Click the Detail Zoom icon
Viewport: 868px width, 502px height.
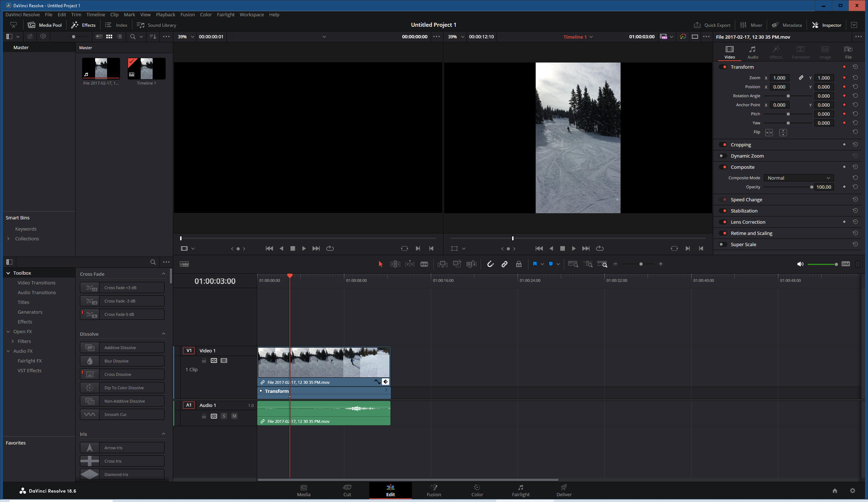pyautogui.click(x=588, y=264)
